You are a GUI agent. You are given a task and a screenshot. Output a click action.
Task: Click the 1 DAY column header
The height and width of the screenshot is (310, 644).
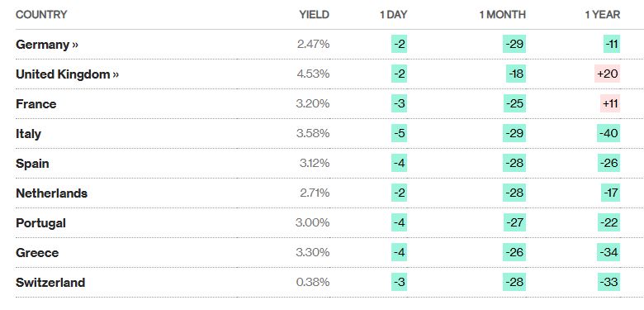point(394,15)
